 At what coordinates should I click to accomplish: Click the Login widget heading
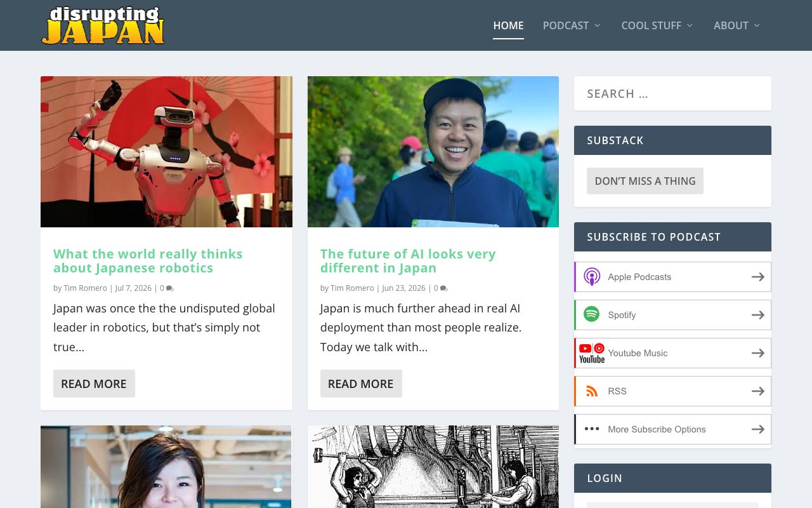pyautogui.click(x=605, y=478)
